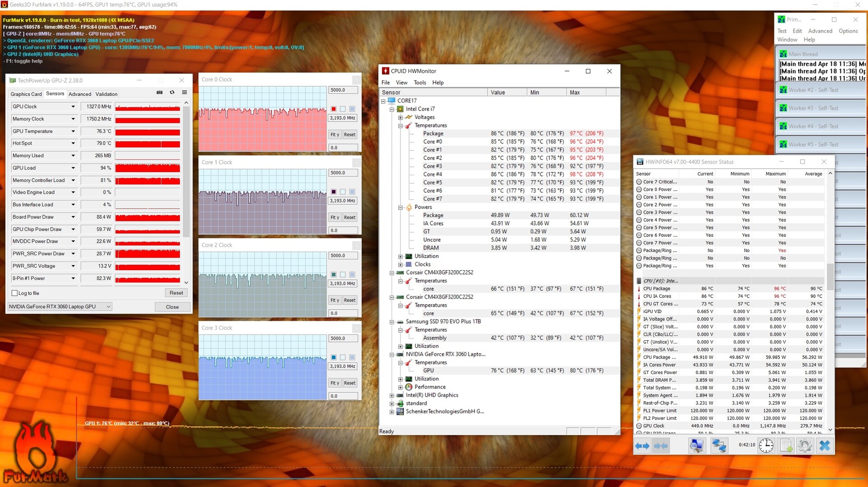Click Geeks3D FurMark title bar icon
Screen dimensions: 868x487
(4, 5)
